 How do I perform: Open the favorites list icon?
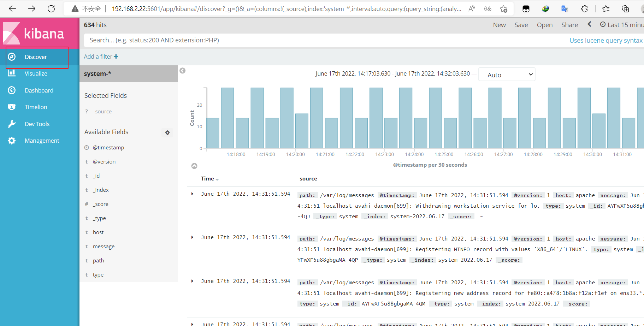pos(606,9)
